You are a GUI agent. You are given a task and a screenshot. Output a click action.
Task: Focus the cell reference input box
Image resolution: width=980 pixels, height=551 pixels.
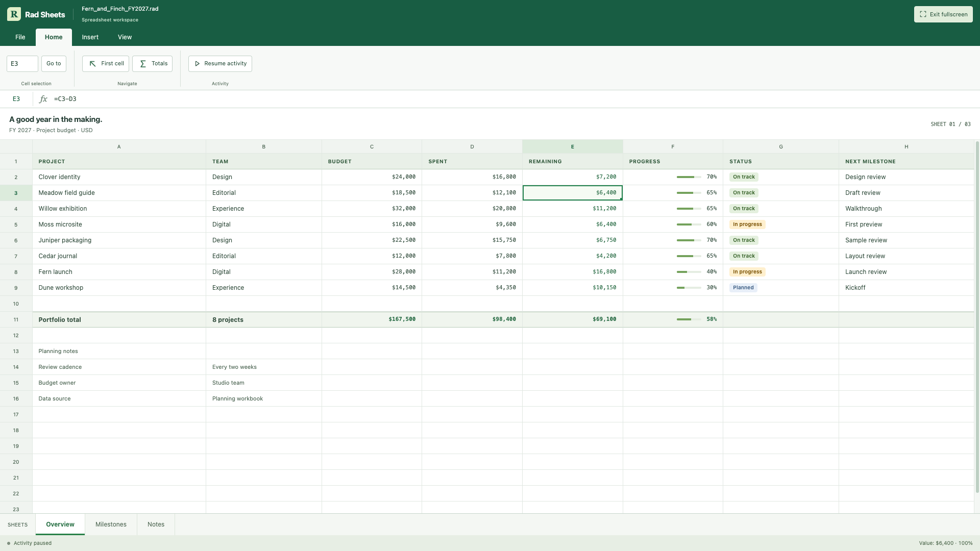(22, 64)
